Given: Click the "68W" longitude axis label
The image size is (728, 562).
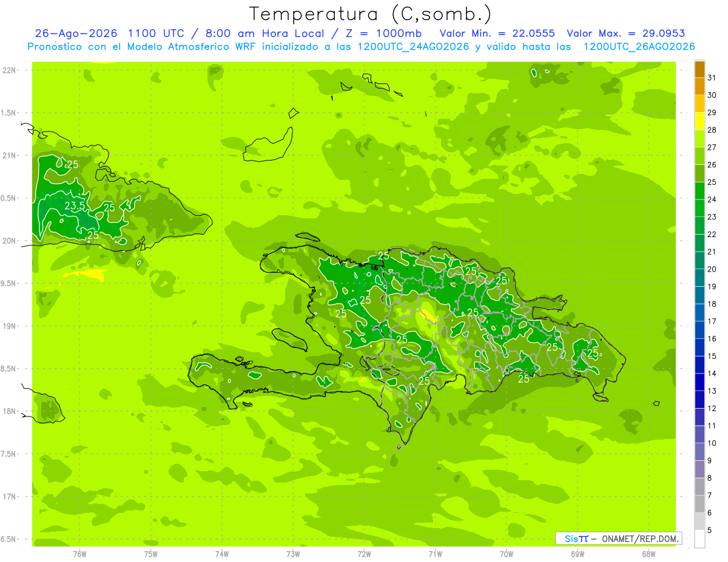Looking at the screenshot, I should click(649, 554).
